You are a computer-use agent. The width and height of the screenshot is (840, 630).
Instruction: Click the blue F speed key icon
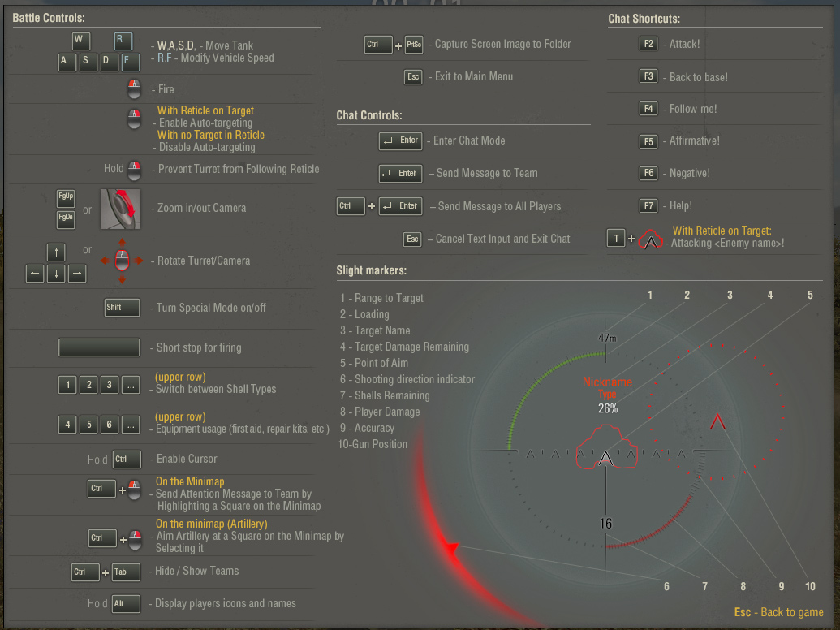tap(130, 63)
